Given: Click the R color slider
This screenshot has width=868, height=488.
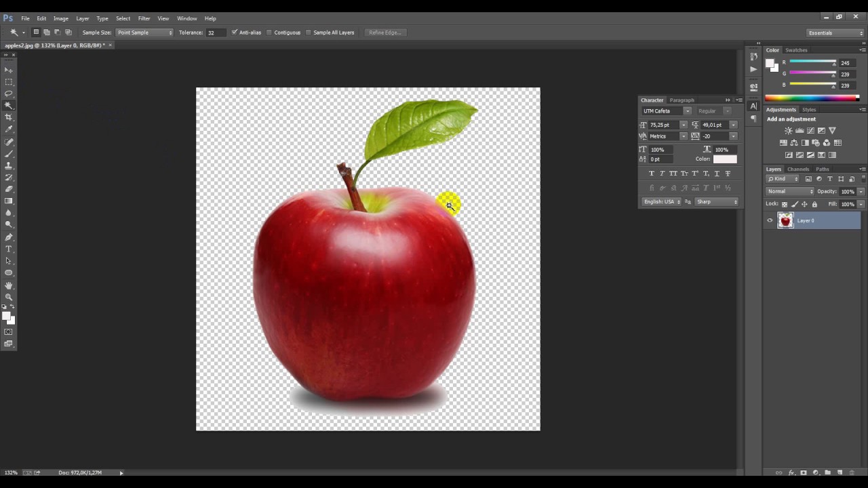Looking at the screenshot, I should (x=813, y=62).
